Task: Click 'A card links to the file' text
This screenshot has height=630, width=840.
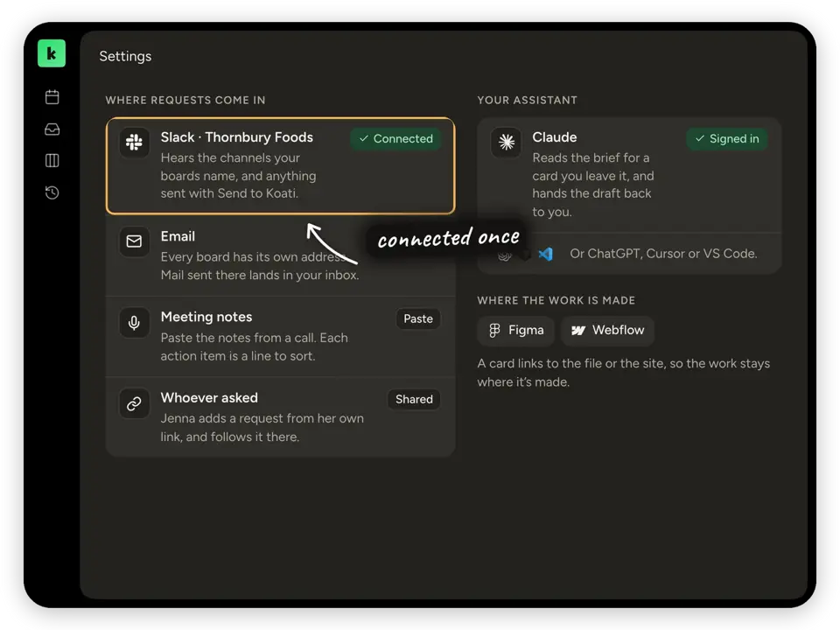Action: [x=624, y=373]
